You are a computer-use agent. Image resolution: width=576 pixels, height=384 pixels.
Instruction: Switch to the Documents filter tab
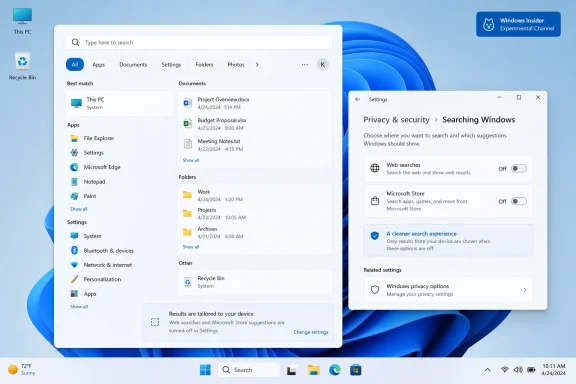point(133,64)
